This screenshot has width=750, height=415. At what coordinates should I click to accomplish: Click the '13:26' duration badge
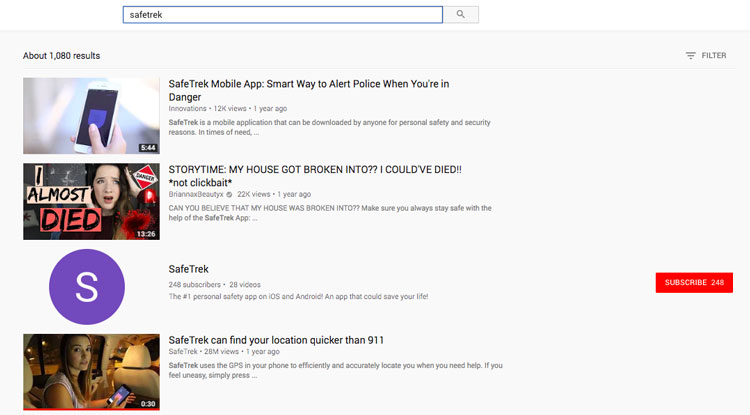tap(146, 234)
